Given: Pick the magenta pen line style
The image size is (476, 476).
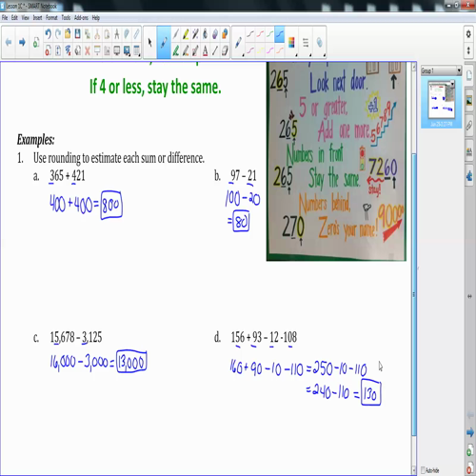Looking at the screenshot, I should pyautogui.click(x=270, y=50).
